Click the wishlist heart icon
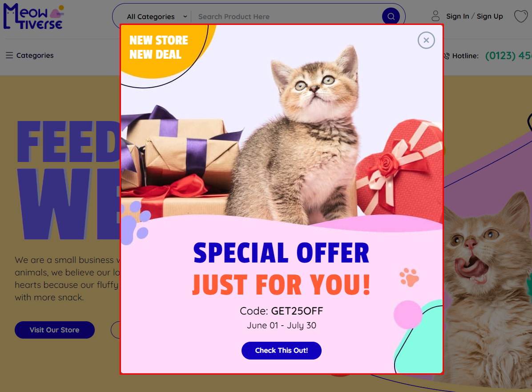 coord(521,16)
